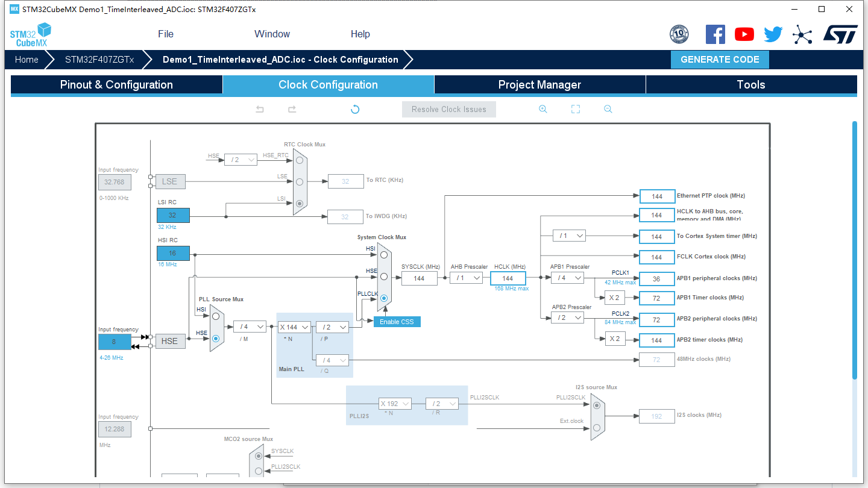Open the Window menu
This screenshot has width=868, height=488.
272,34
